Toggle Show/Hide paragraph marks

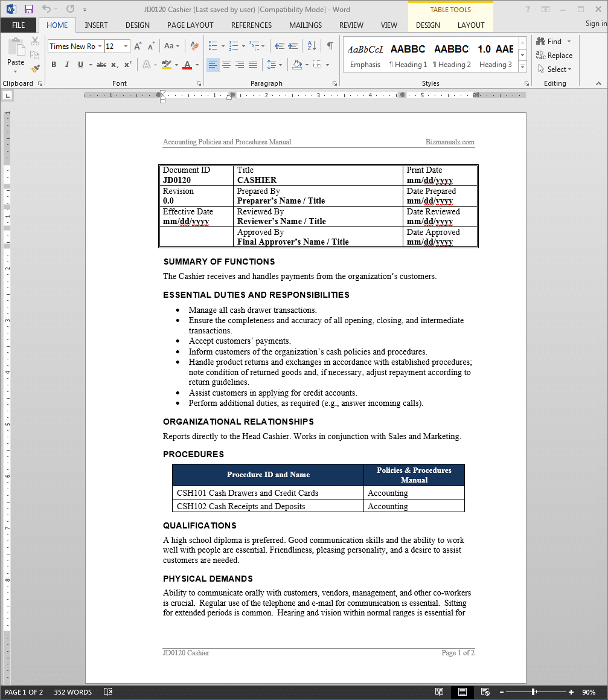point(330,46)
